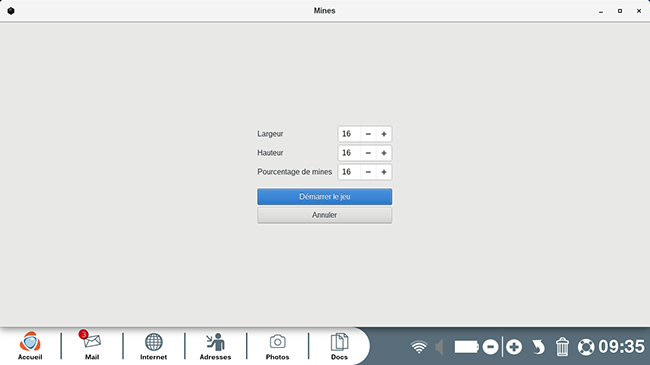The width and height of the screenshot is (650, 365).
Task: Open Mail in the taskbar
Action: [x=92, y=346]
